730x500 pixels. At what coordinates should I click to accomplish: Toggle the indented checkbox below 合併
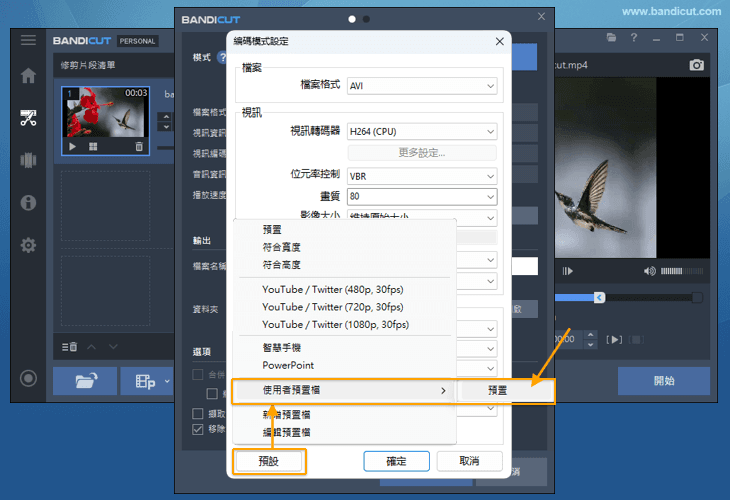(212, 394)
